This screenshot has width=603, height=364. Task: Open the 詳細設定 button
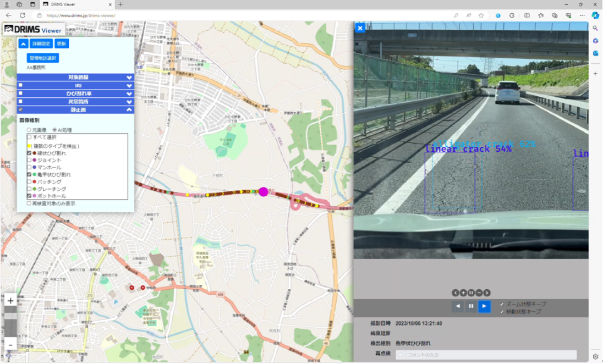click(x=41, y=44)
